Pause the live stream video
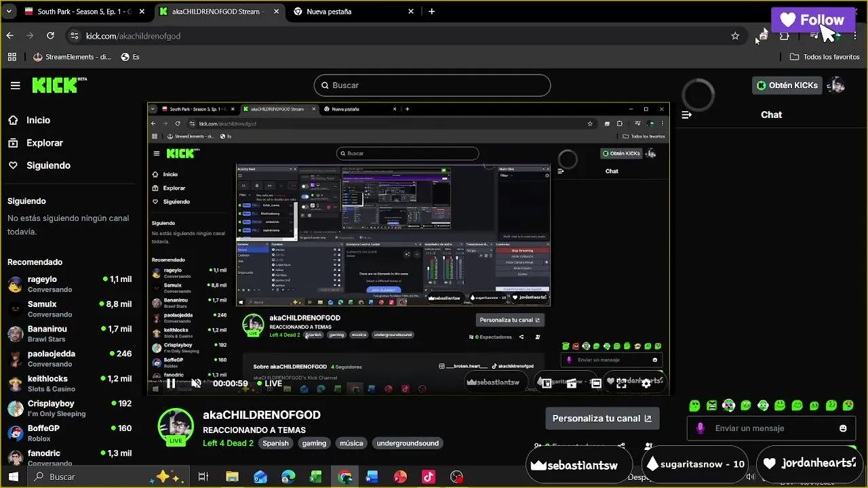Viewport: 868px width, 488px height. pyautogui.click(x=172, y=384)
